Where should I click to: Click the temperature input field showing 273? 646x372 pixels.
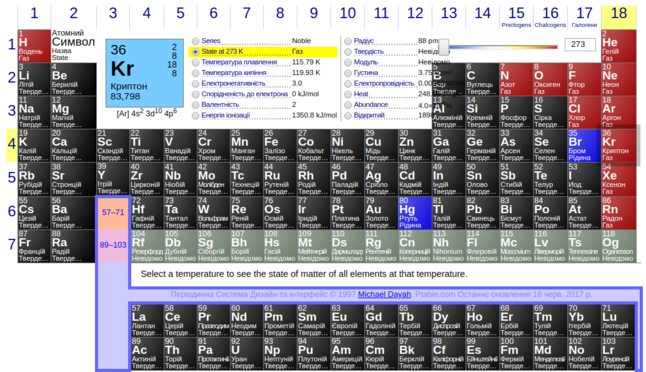(x=580, y=44)
